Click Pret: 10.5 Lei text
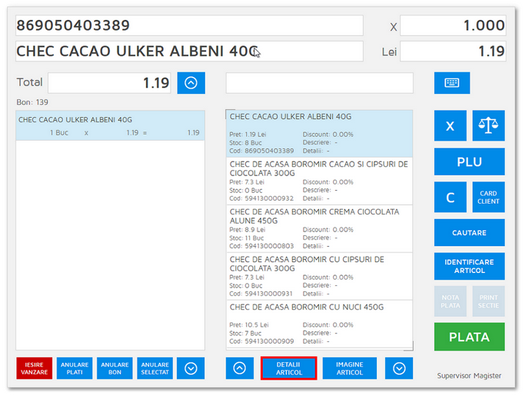Viewport: 532px width, 399px height. coord(248,324)
